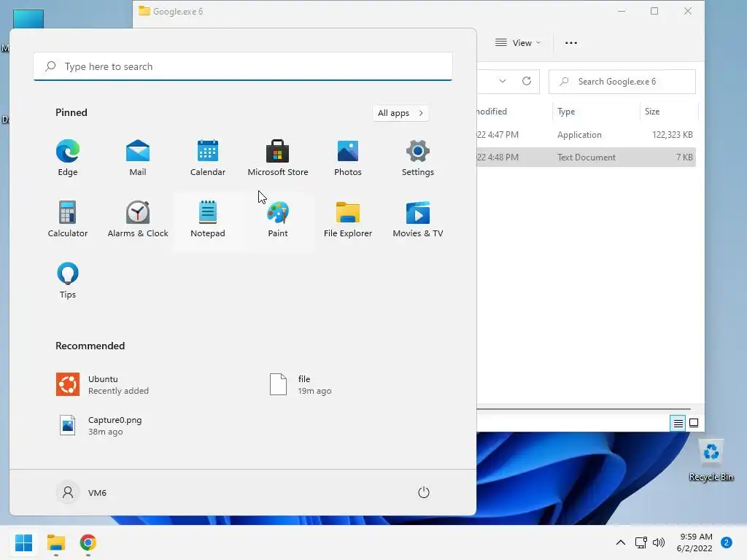Launch the Mail app

(x=138, y=158)
